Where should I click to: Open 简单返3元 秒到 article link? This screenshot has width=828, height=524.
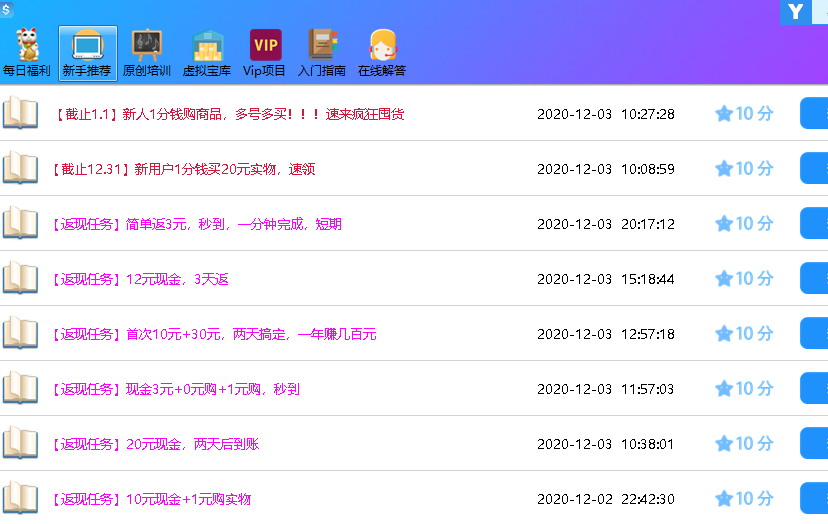click(196, 224)
